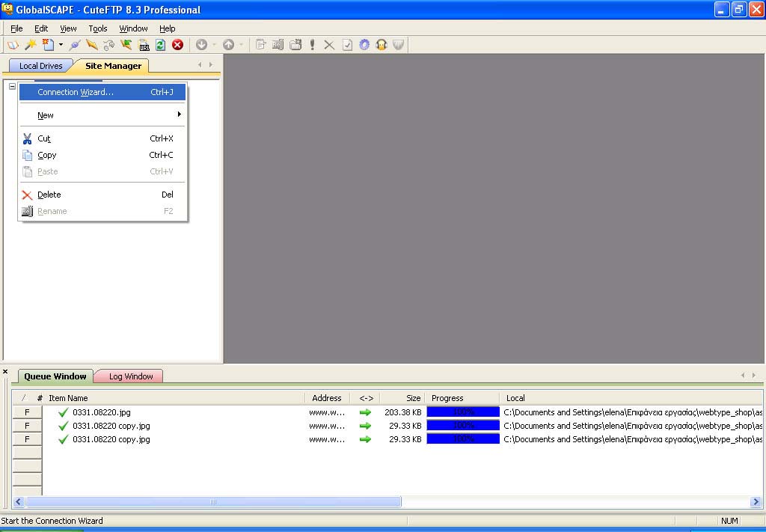Sort queue by Progress column
The width and height of the screenshot is (766, 532).
click(x=462, y=398)
